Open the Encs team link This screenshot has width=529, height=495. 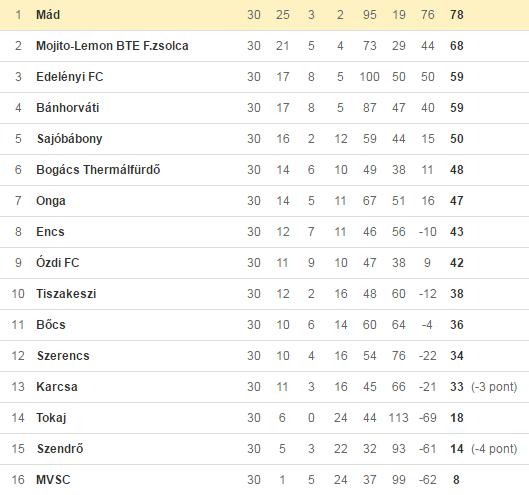(50, 231)
